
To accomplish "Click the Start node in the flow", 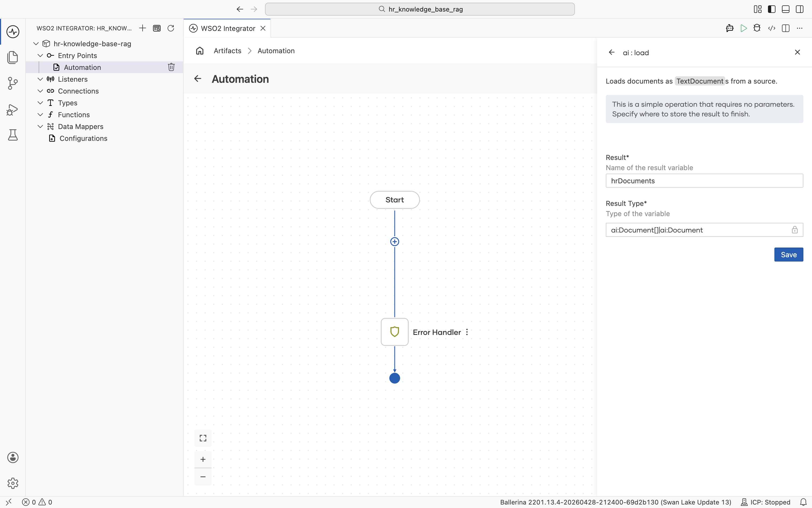I will pos(395,200).
